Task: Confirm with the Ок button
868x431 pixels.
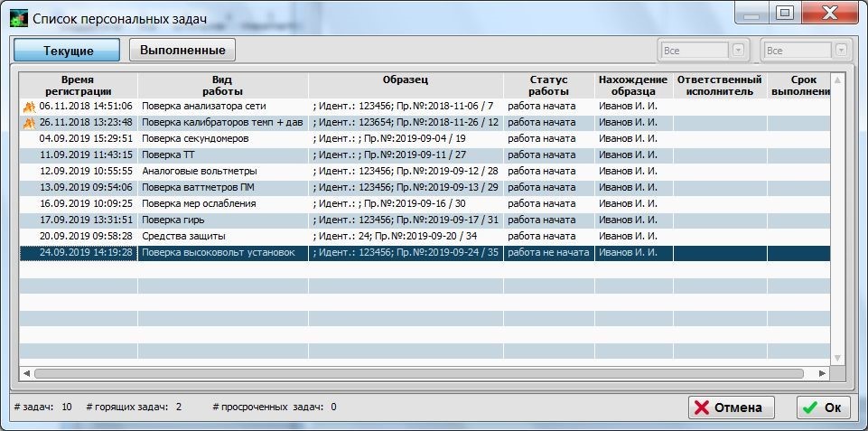Action: point(823,408)
